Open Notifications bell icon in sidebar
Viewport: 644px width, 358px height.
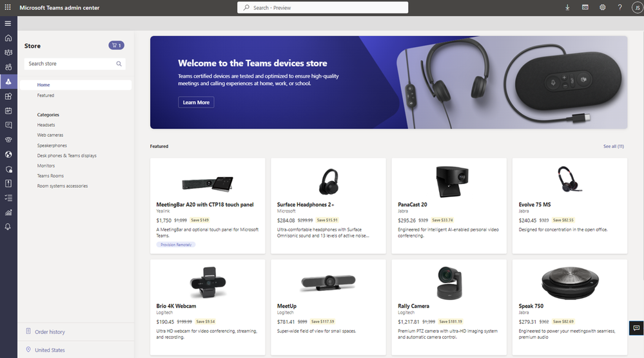8,227
